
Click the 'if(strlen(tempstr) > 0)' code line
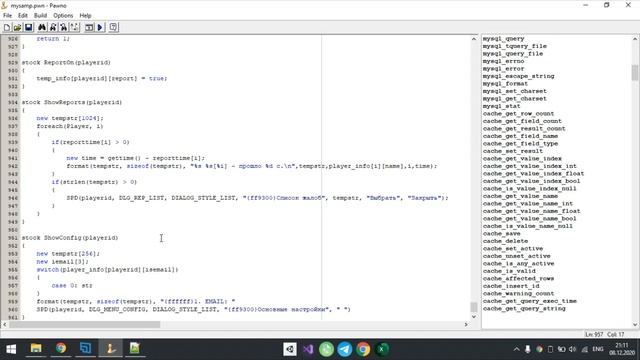[94, 182]
